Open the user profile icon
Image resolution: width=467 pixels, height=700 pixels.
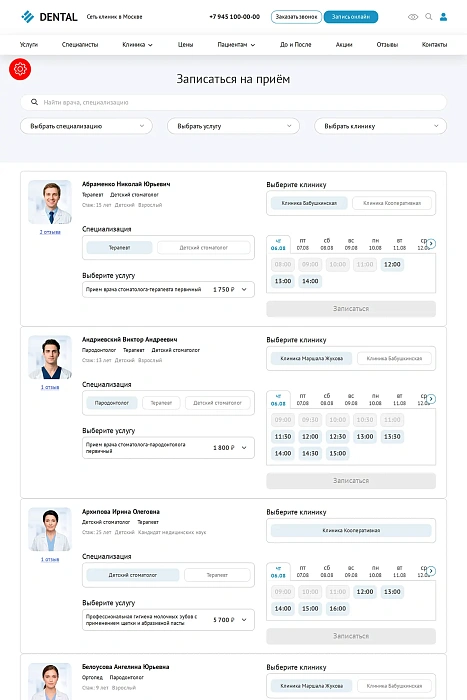coord(443,17)
